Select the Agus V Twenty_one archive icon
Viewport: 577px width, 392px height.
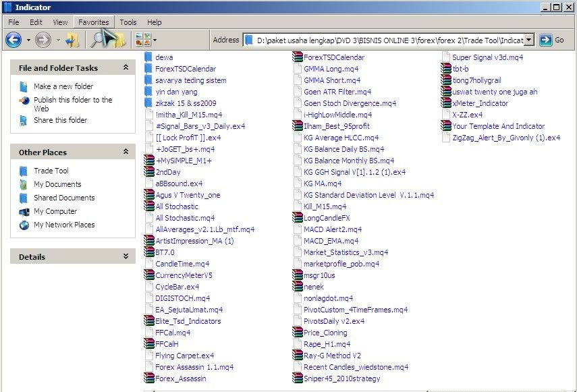coord(149,195)
